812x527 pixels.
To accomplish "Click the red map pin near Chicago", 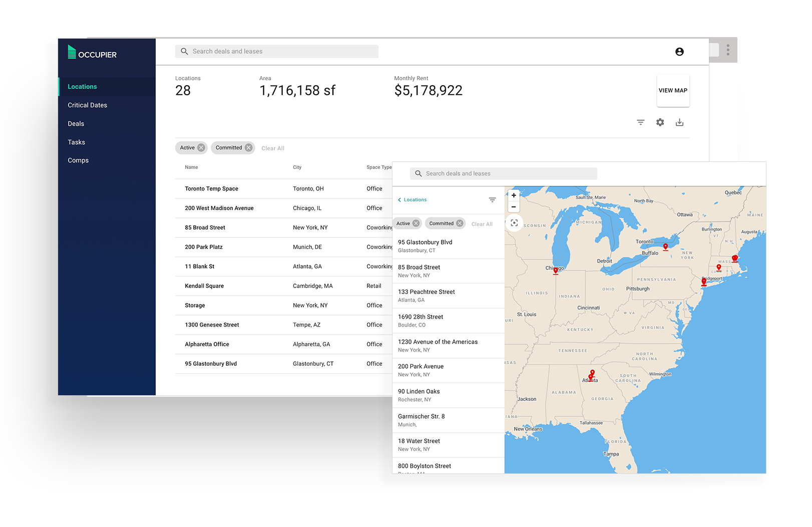I will 555,271.
